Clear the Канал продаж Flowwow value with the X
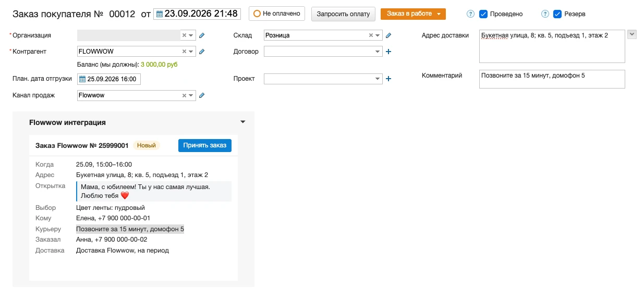Viewport: 644px width, 301px height. (184, 95)
